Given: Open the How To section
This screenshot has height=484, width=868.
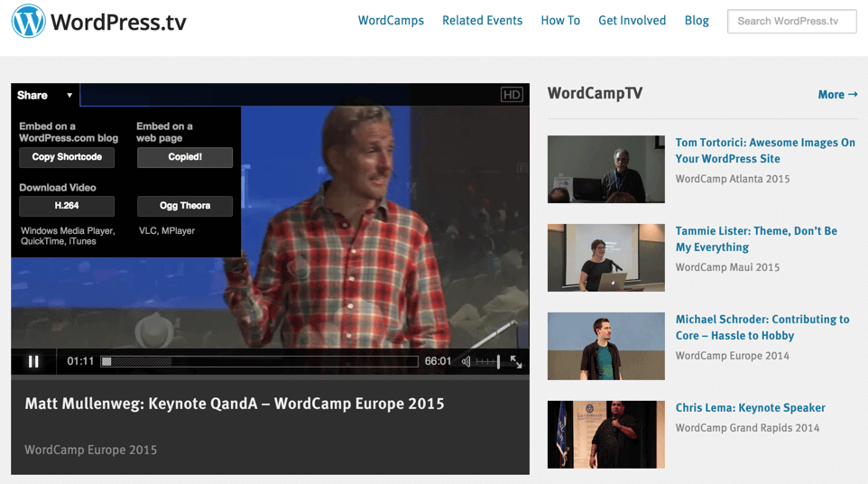Looking at the screenshot, I should (560, 21).
